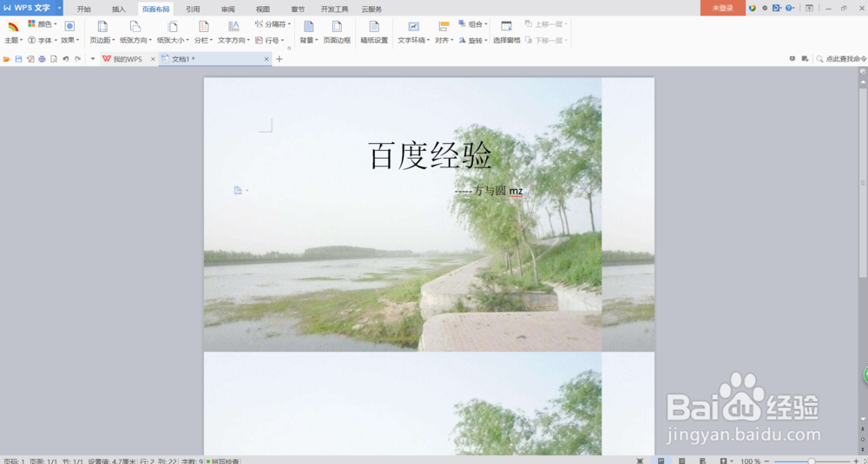The image size is (868, 464).
Task: Click the print icon in quick toolbar
Action: [x=42, y=59]
